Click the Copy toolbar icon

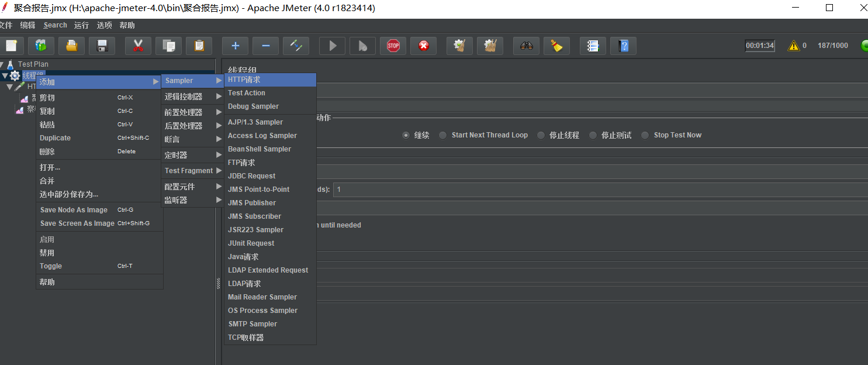click(168, 46)
